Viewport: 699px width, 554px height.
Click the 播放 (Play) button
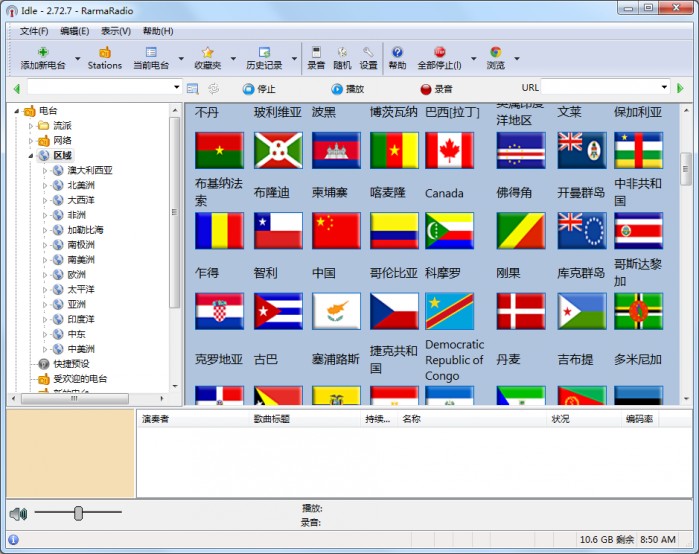(348, 89)
